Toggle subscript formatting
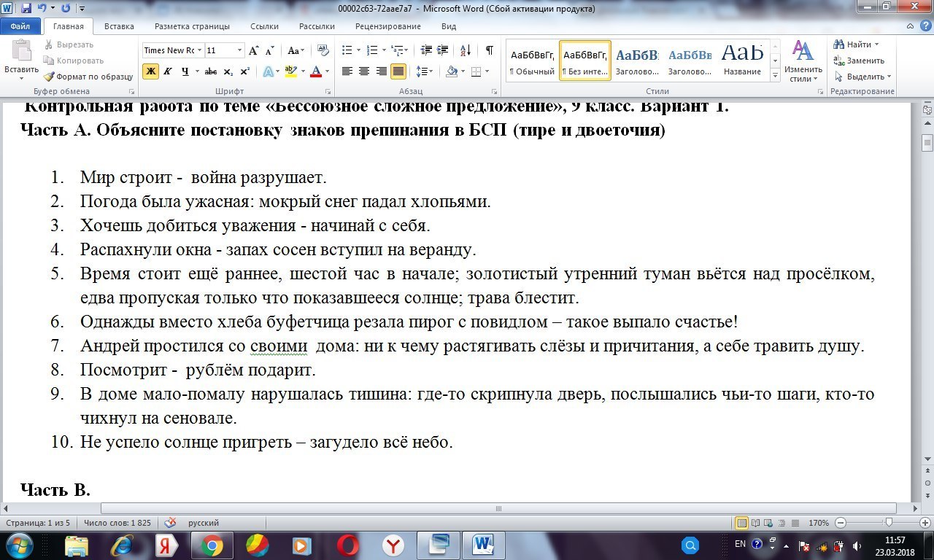This screenshot has height=560, width=934. click(228, 71)
